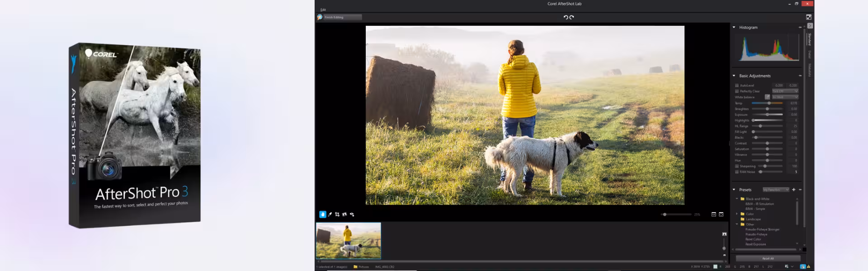Viewport: 868px width, 271px height.
Task: Collapse the Presets section
Action: pyautogui.click(x=734, y=190)
